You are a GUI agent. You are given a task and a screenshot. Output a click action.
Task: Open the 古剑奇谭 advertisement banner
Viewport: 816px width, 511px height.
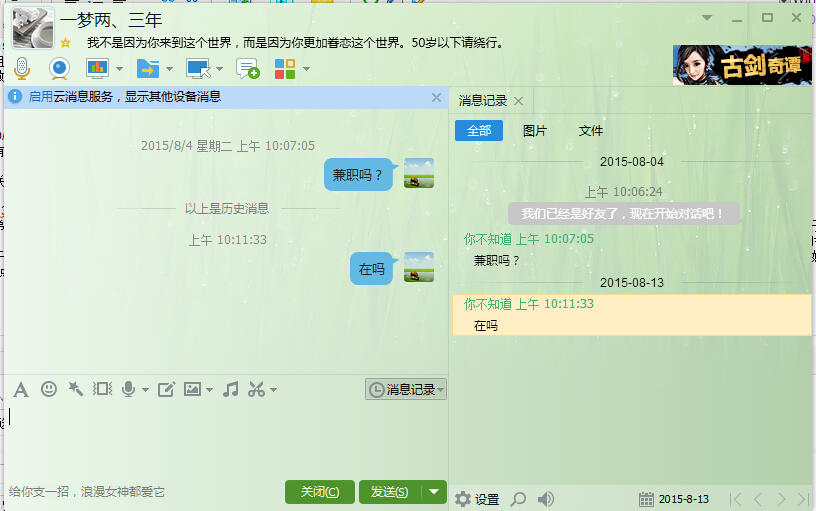(742, 65)
